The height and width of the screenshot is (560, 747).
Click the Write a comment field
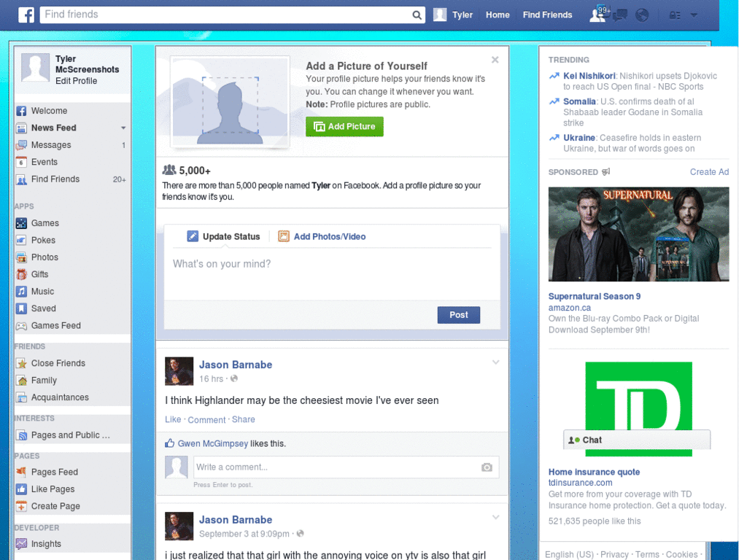pyautogui.click(x=336, y=467)
